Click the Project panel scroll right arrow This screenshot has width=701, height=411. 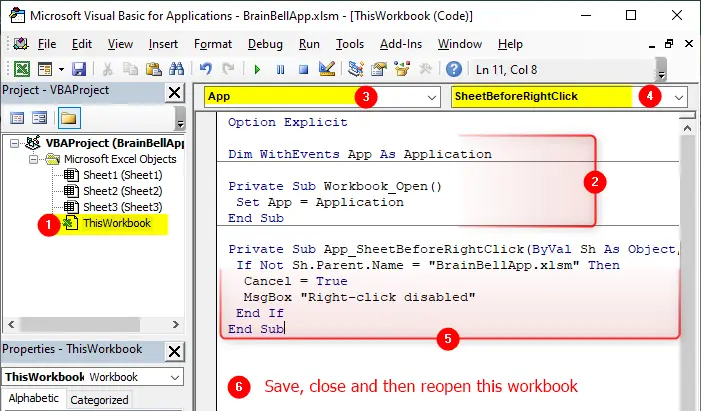pyautogui.click(x=176, y=324)
